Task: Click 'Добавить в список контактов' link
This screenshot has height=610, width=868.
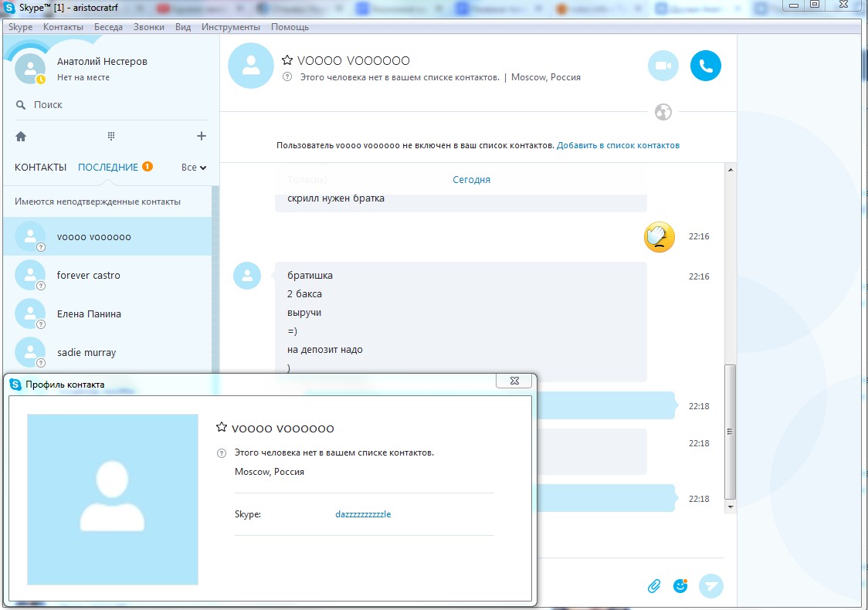Action: (618, 146)
